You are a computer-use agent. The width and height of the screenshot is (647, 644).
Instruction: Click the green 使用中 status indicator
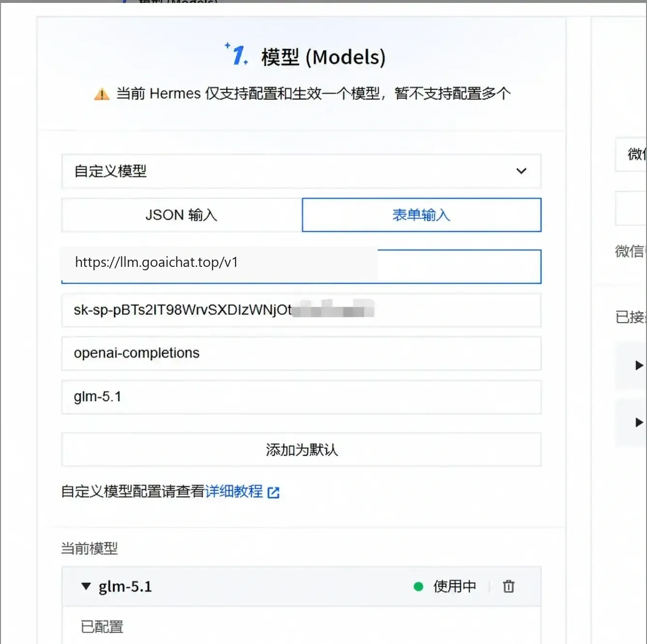(419, 587)
